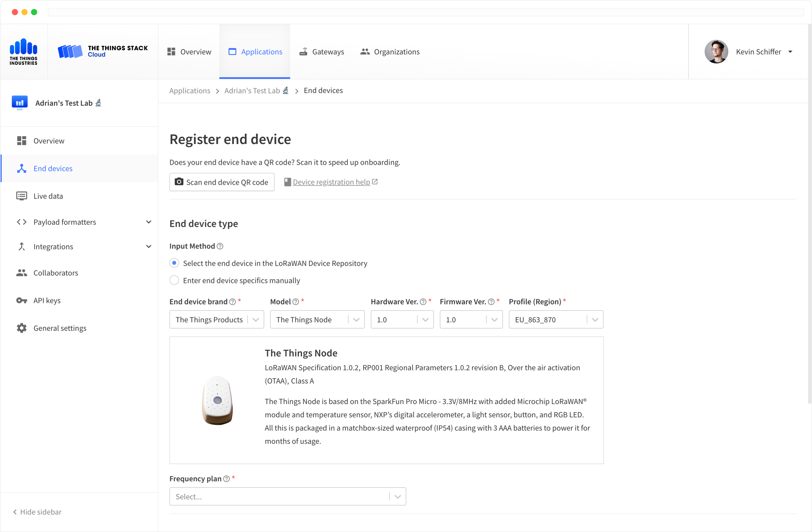The height and width of the screenshot is (532, 812).
Task: Select the LoRaWAN Device Repository radio button
Action: 174,263
